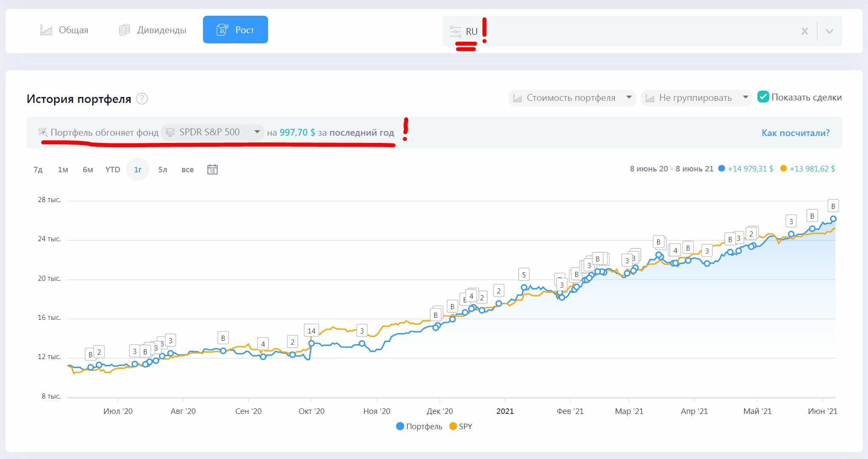Click the последний год text
This screenshot has width=868, height=459.
click(x=362, y=132)
